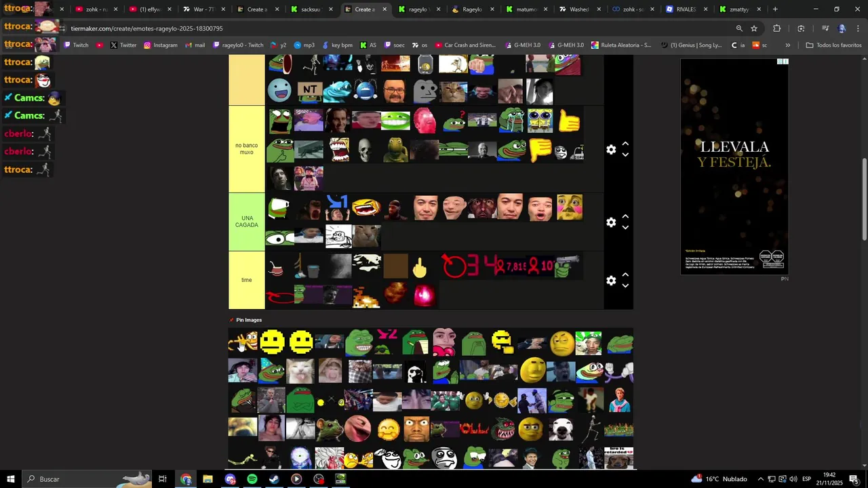
Task: Click the 'no banco mucho' tier label
Action: click(x=246, y=149)
